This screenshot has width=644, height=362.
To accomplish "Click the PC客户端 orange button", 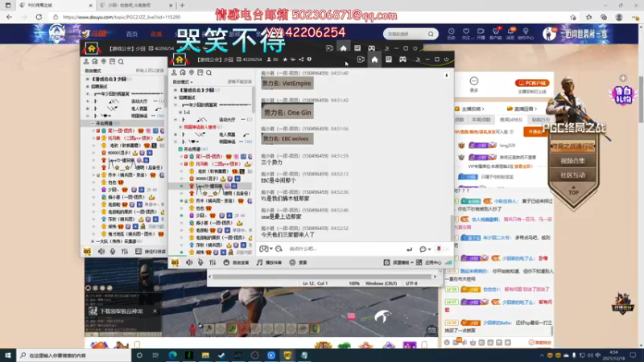I will [532, 83].
